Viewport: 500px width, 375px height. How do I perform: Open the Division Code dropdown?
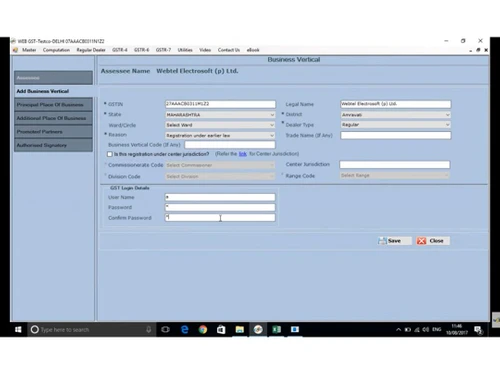[220, 176]
